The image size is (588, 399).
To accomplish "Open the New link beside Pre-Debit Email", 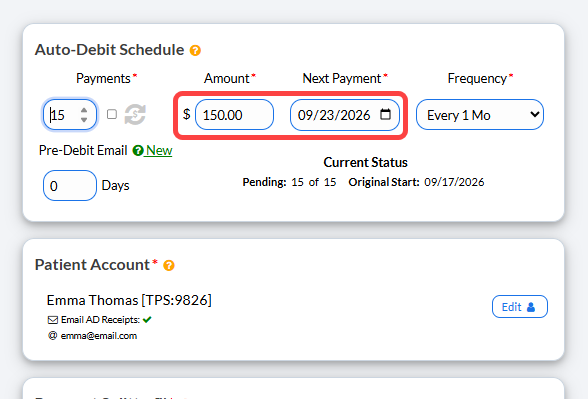I will 159,150.
